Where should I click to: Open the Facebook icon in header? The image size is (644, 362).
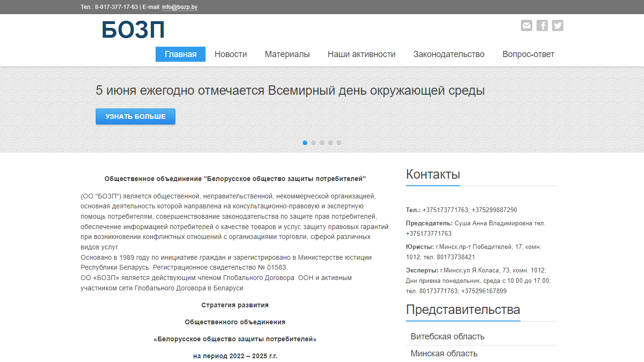click(x=542, y=25)
